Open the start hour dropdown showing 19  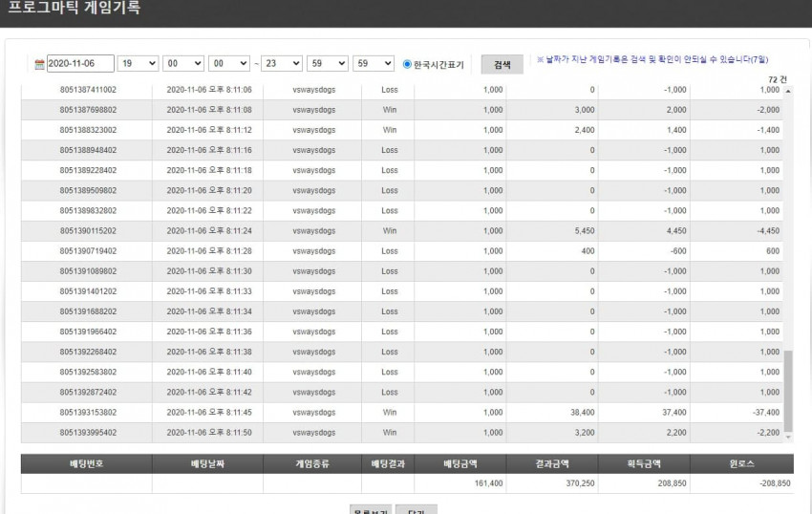click(x=138, y=63)
